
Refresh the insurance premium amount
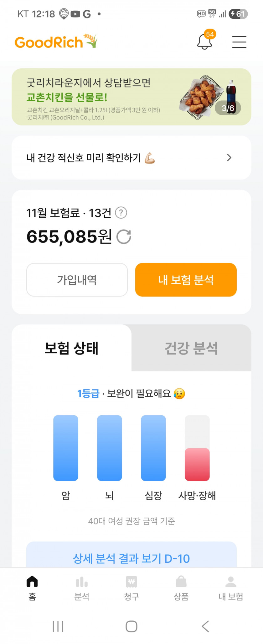point(124,237)
